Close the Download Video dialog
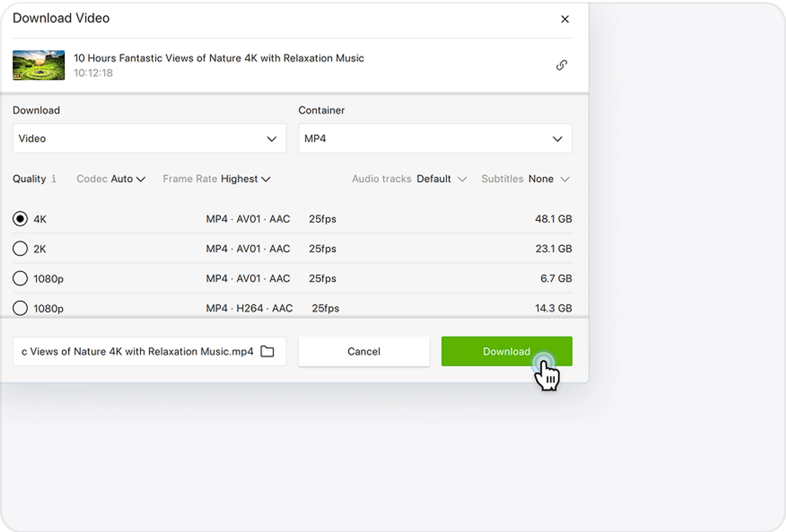This screenshot has width=786, height=532. pos(565,19)
